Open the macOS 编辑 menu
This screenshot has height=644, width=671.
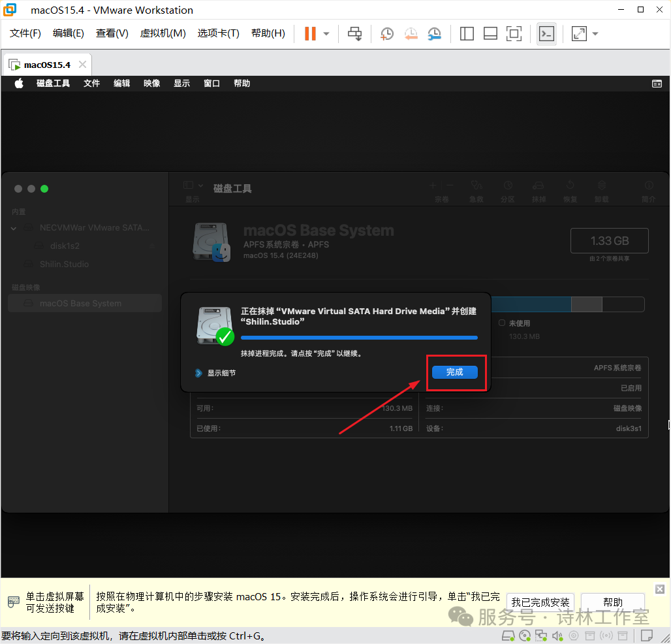(121, 83)
